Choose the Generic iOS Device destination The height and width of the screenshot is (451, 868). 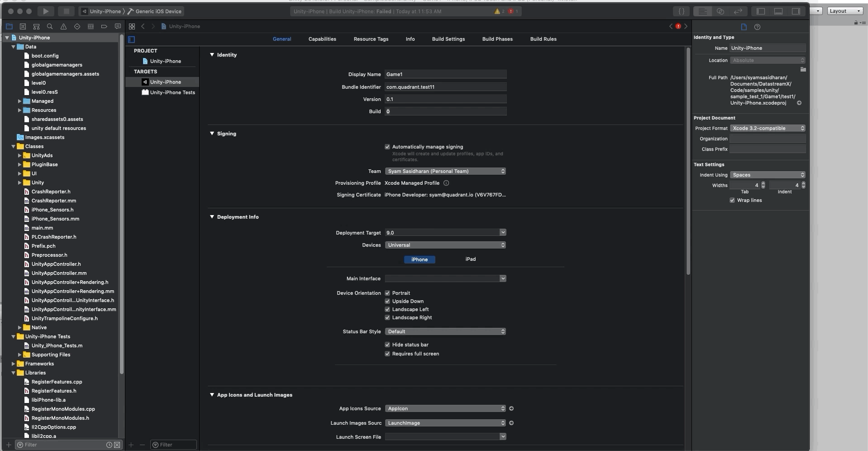point(154,11)
